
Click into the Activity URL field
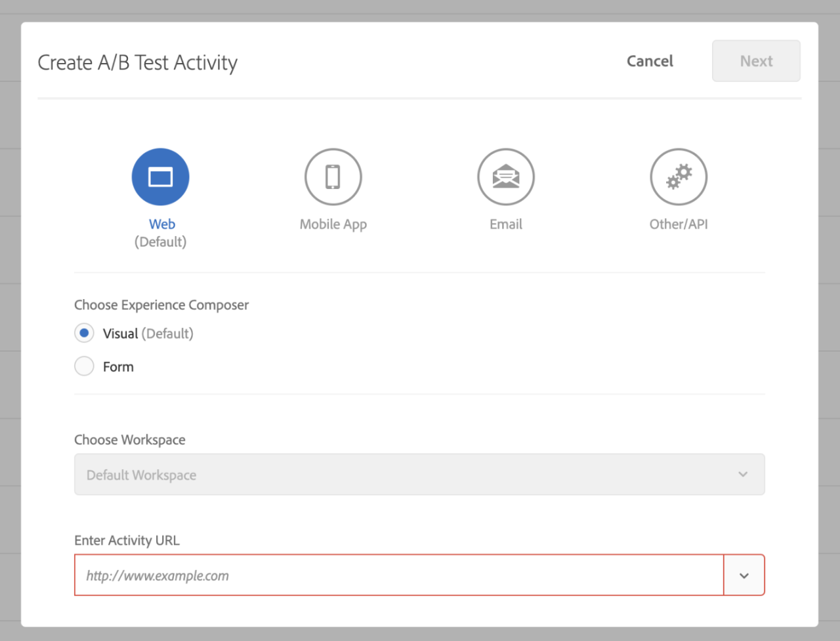[x=399, y=575]
